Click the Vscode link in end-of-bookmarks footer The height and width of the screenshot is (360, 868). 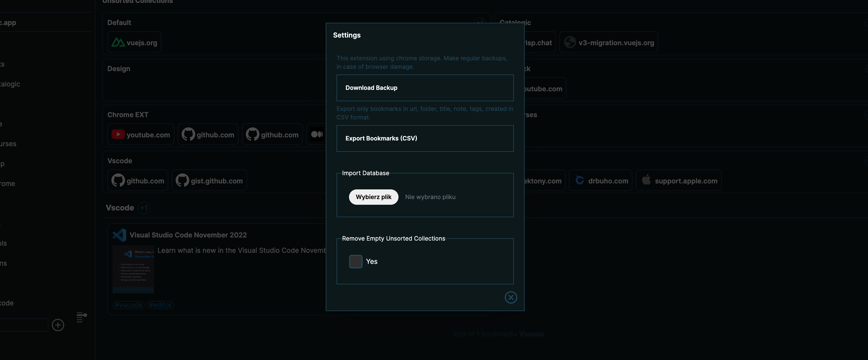(x=531, y=334)
